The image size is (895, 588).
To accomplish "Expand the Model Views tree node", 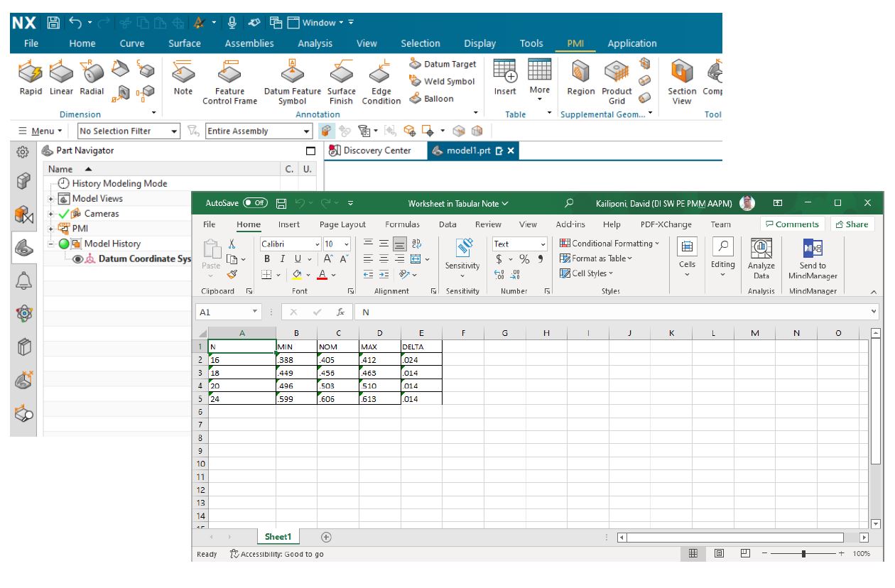I will coord(51,199).
